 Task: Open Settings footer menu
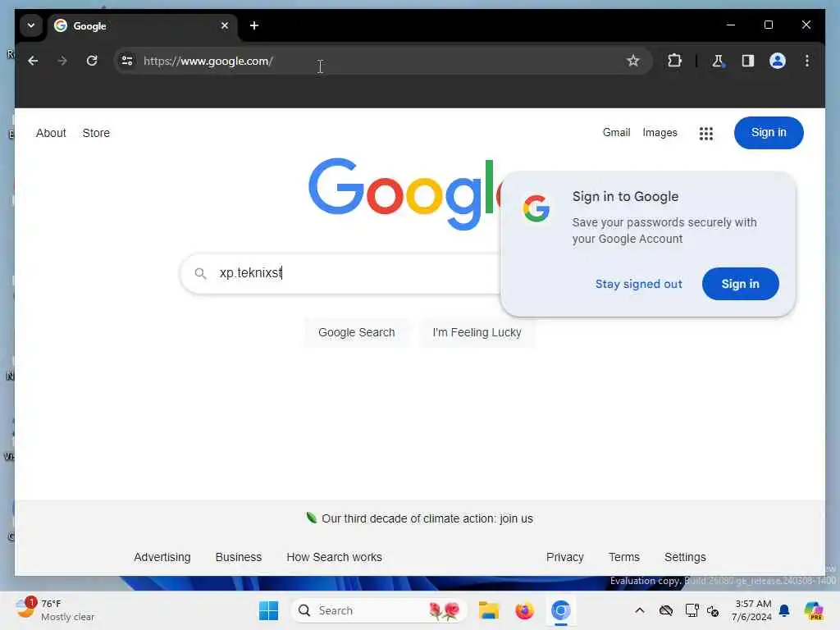pos(685,557)
